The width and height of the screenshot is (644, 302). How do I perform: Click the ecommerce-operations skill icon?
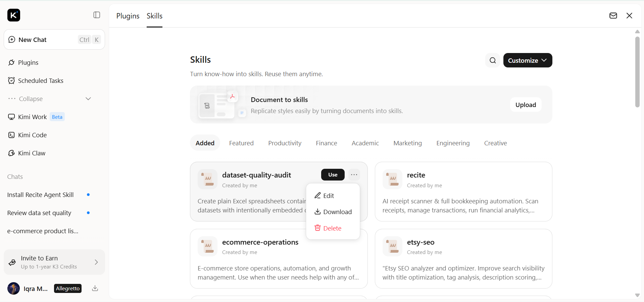click(x=207, y=246)
